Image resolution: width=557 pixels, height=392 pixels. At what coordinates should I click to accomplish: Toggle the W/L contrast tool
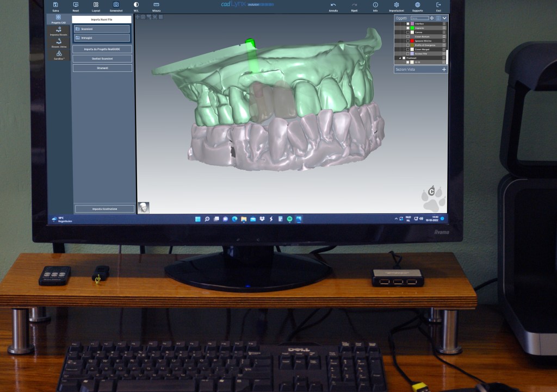[136, 5]
